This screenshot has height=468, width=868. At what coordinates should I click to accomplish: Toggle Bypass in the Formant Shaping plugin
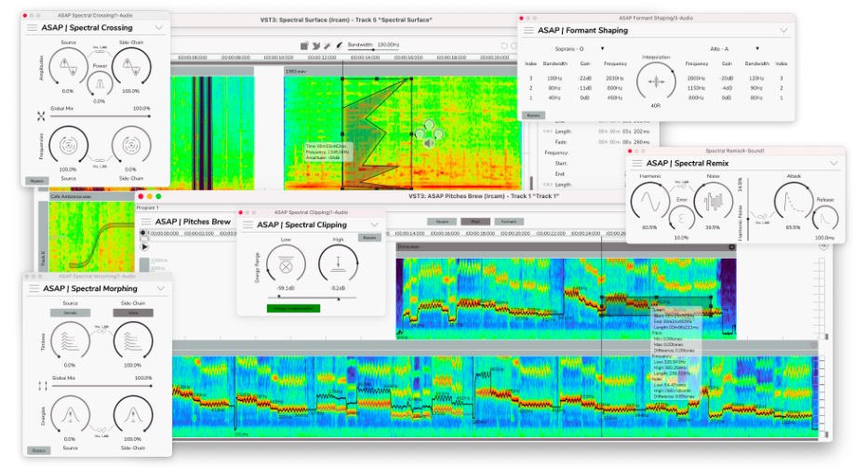tap(534, 115)
